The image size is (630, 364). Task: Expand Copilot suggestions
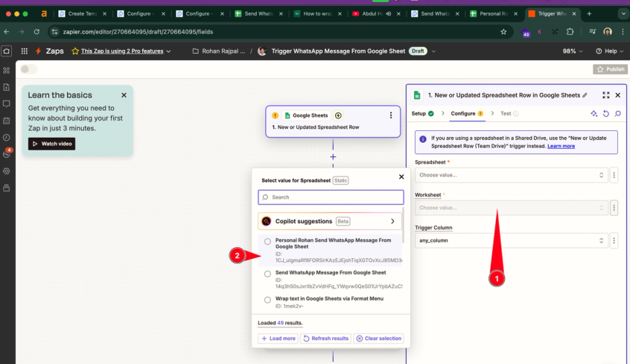click(x=330, y=221)
